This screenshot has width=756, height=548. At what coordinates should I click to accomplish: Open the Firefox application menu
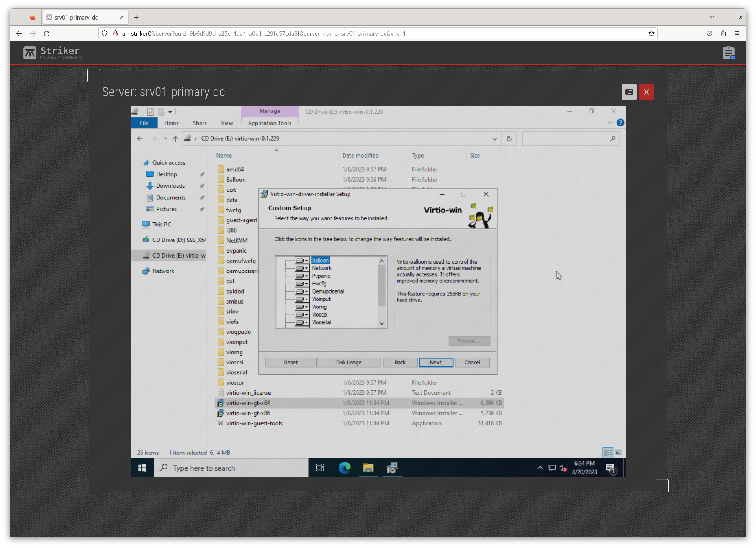pyautogui.click(x=737, y=34)
